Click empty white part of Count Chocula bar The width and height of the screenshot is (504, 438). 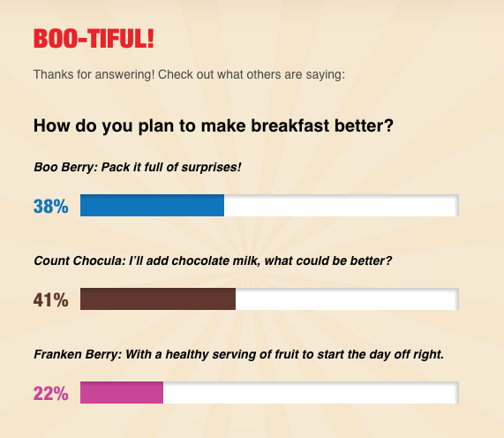coord(347,298)
